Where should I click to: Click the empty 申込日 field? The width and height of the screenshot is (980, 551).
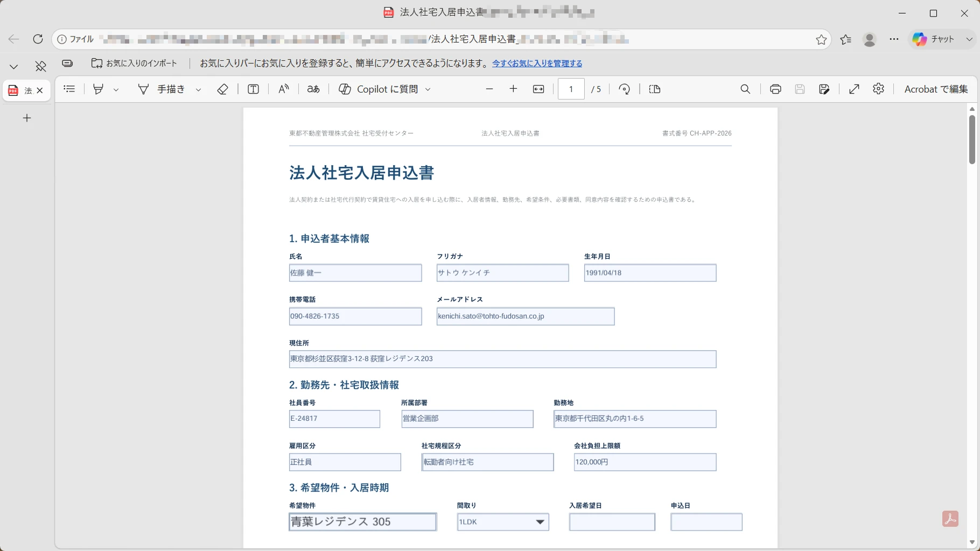(x=706, y=522)
